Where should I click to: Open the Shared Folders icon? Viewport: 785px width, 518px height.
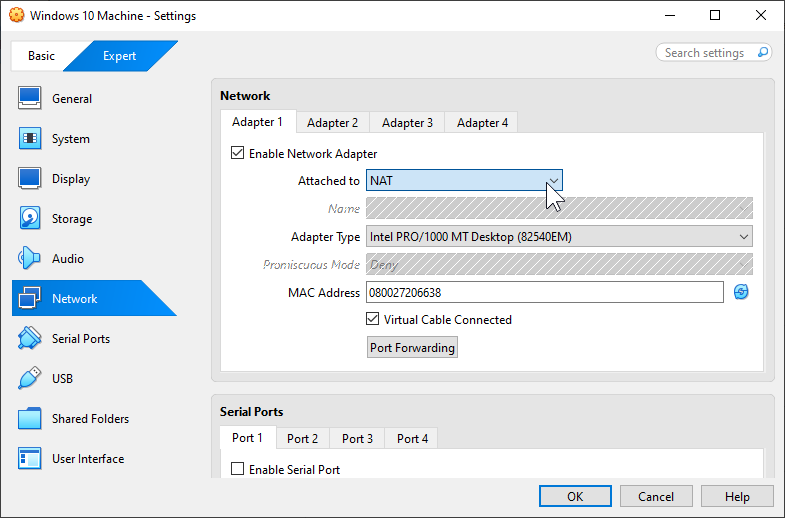(30, 418)
